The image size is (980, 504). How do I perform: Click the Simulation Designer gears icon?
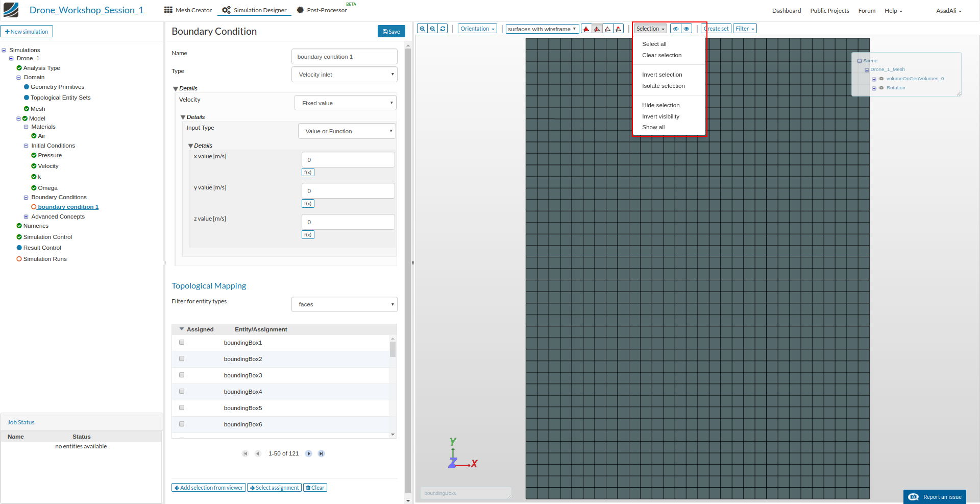[226, 10]
